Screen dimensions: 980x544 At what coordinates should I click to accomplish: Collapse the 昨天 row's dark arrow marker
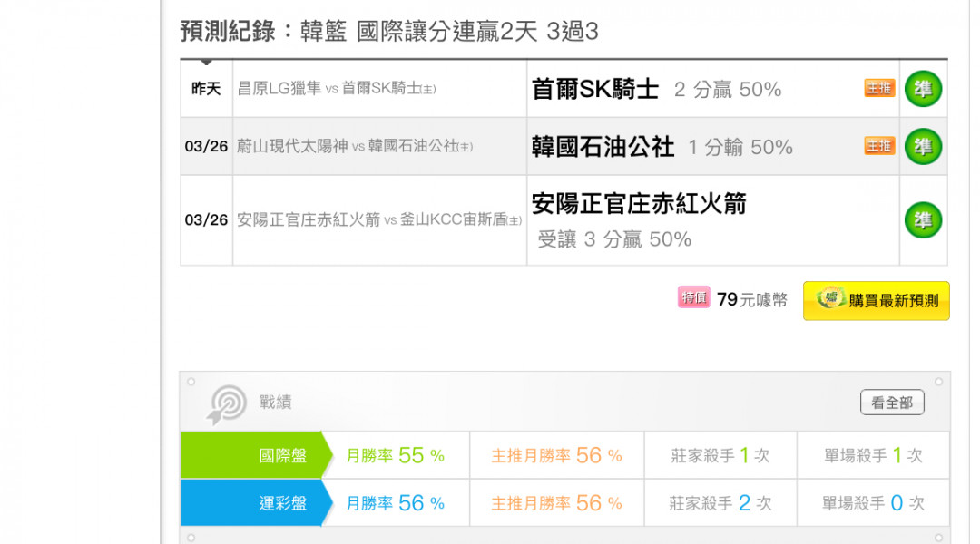206,63
